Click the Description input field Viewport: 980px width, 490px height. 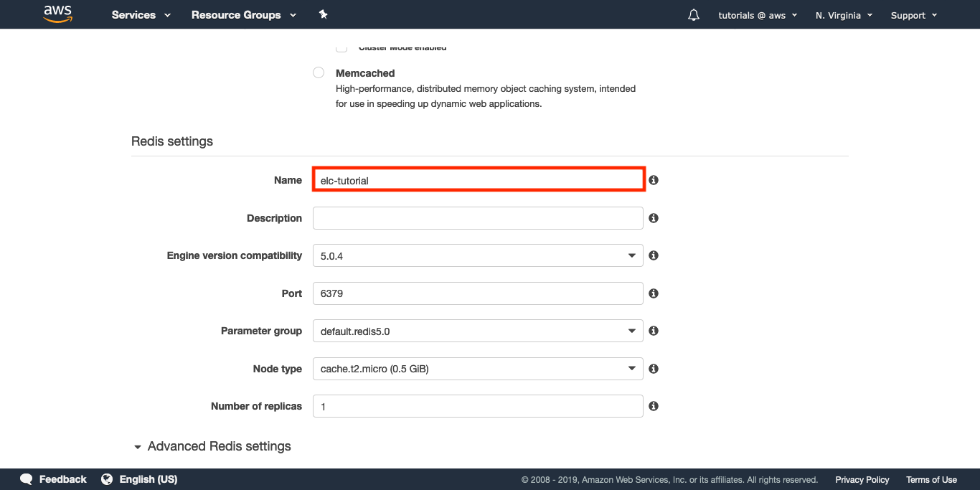pos(478,218)
